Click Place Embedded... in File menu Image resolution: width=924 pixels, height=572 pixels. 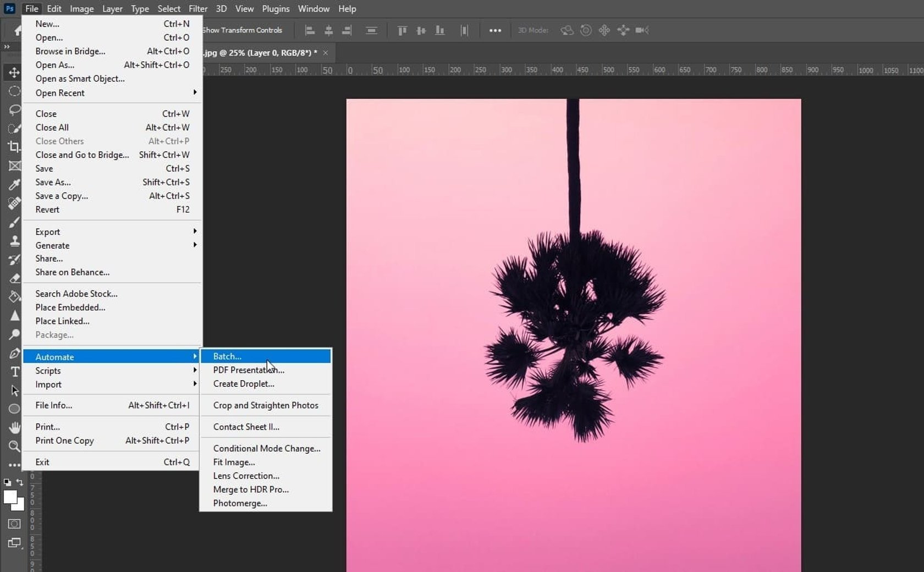[x=113, y=307]
